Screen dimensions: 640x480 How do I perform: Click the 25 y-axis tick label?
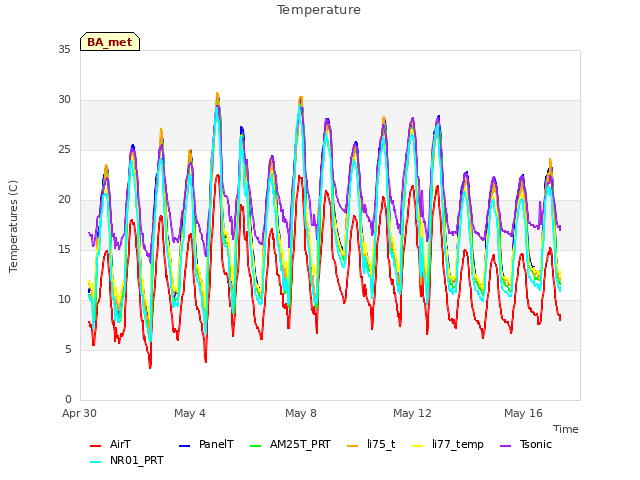click(64, 150)
